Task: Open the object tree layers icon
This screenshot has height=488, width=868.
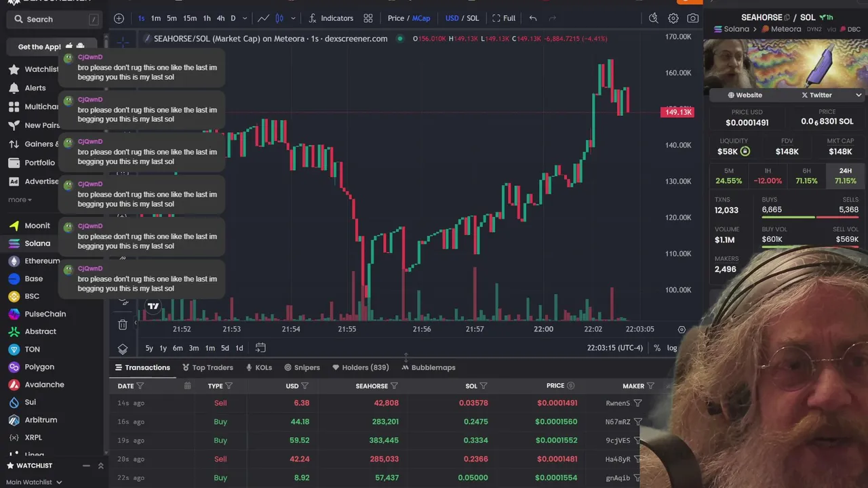Action: coord(123,348)
